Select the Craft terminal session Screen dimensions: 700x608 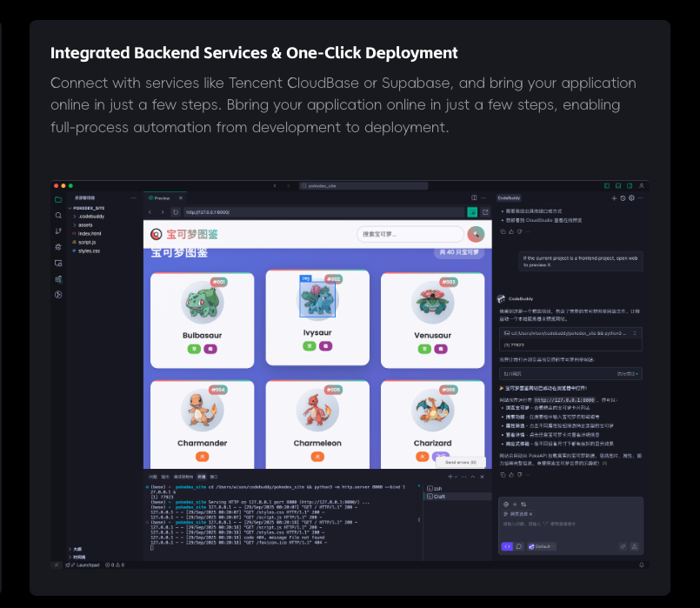coord(457,497)
